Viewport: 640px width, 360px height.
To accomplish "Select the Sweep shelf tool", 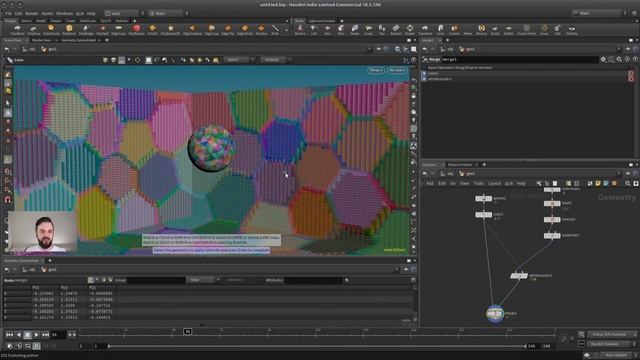I will point(355,29).
